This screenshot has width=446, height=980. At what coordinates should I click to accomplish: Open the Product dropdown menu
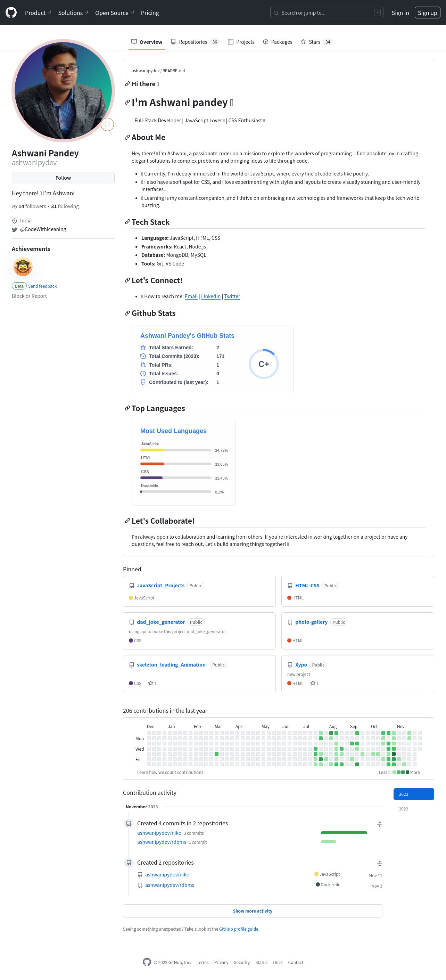38,13
